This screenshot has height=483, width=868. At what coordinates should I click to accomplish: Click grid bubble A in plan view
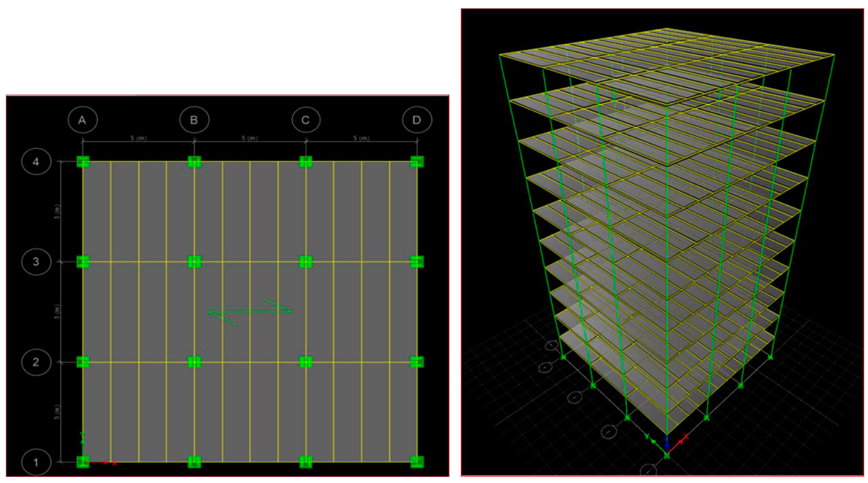click(x=82, y=120)
